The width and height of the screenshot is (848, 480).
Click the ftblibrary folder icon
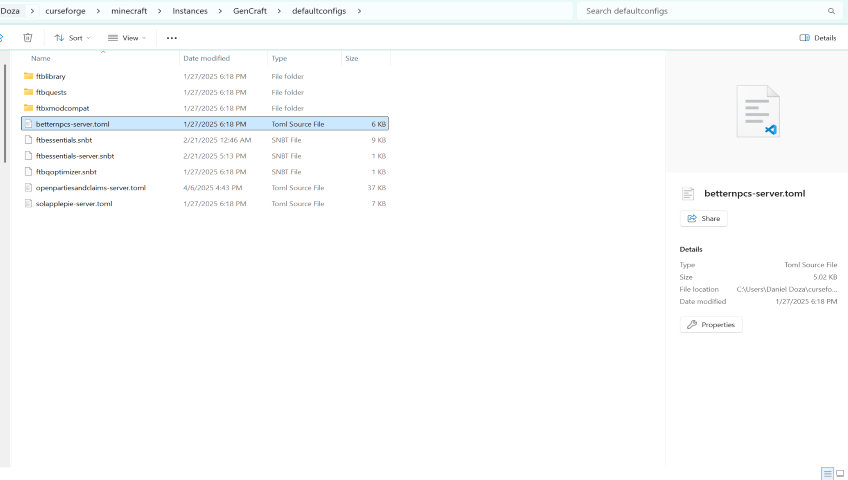coord(28,76)
